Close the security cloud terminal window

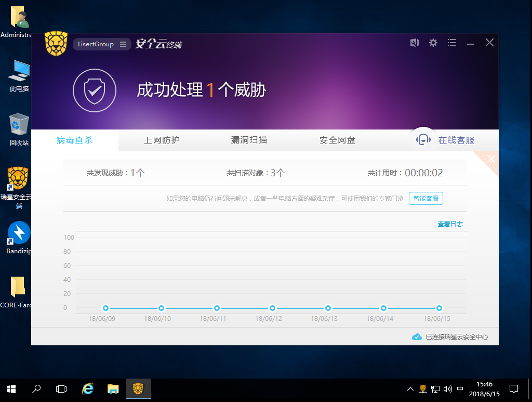[x=489, y=43]
